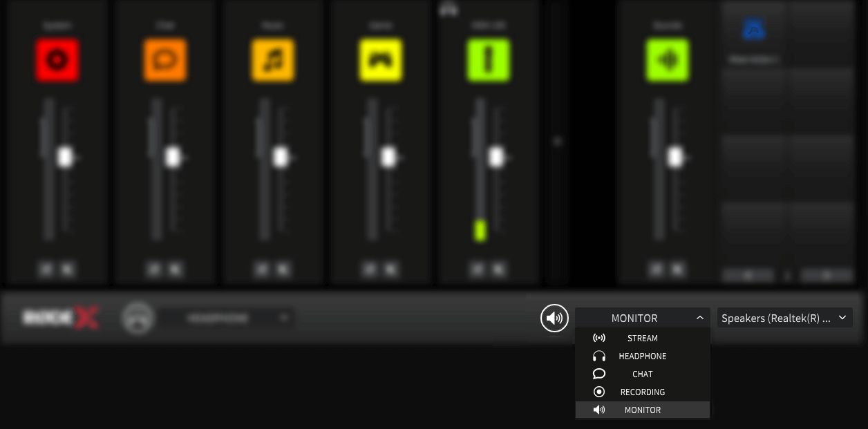Collapse the MONITOR dropdown
The image size is (868, 429).
coord(699,318)
